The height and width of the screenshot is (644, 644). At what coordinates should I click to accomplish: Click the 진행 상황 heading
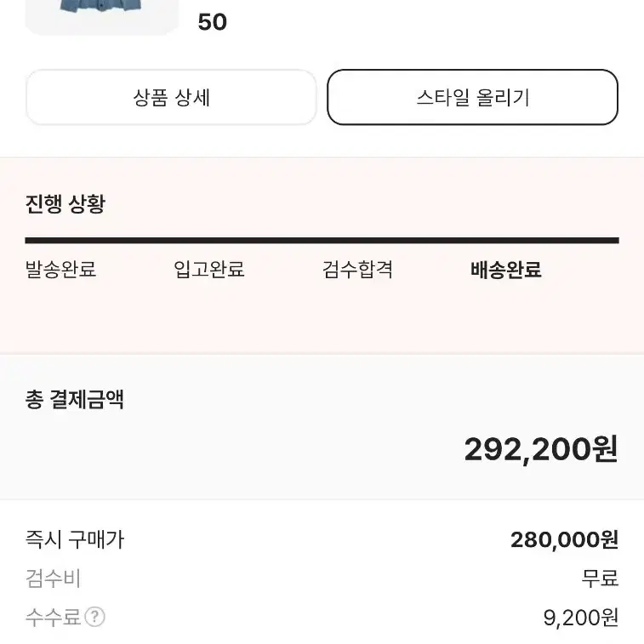click(x=66, y=203)
